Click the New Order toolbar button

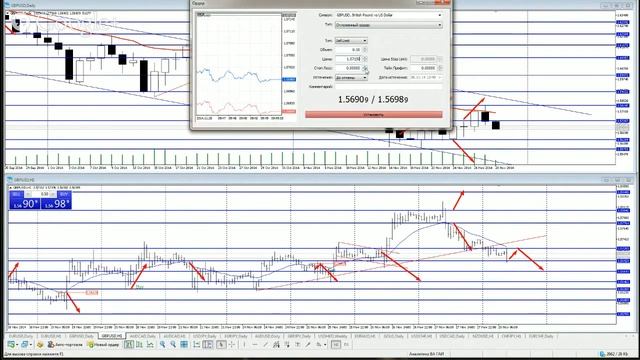click(104, 345)
